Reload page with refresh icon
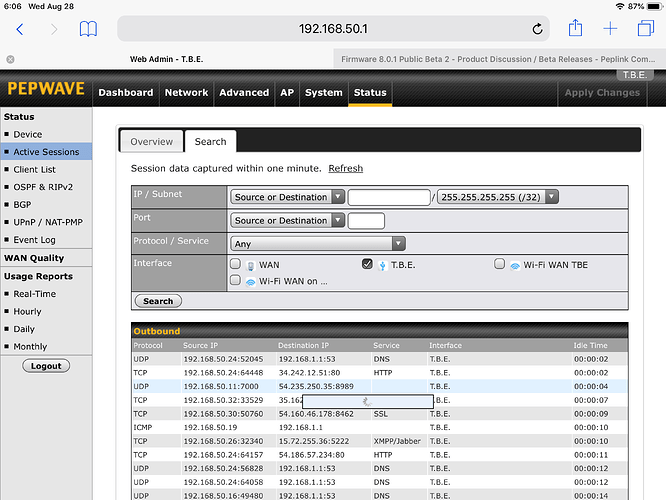Screen dimensions: 666x500 click(x=537, y=29)
